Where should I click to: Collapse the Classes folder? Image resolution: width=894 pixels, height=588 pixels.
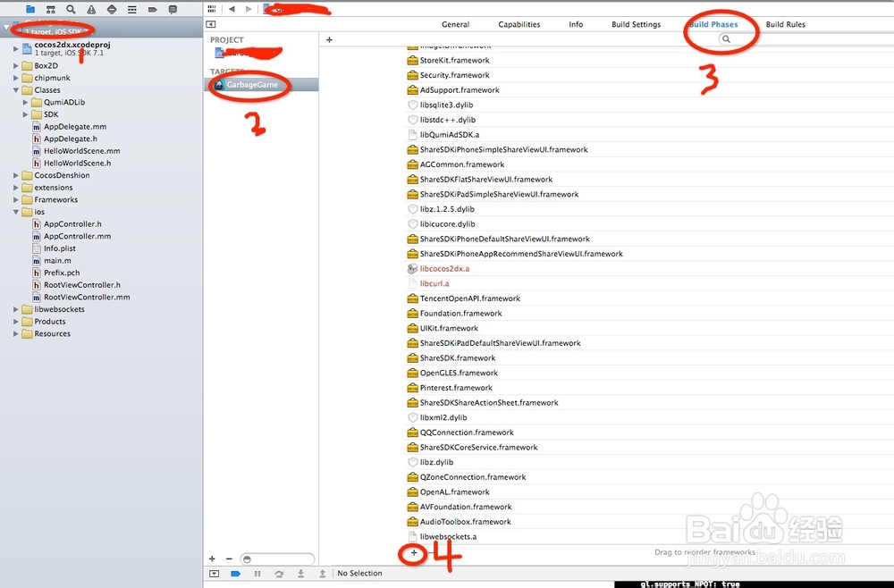(16, 90)
